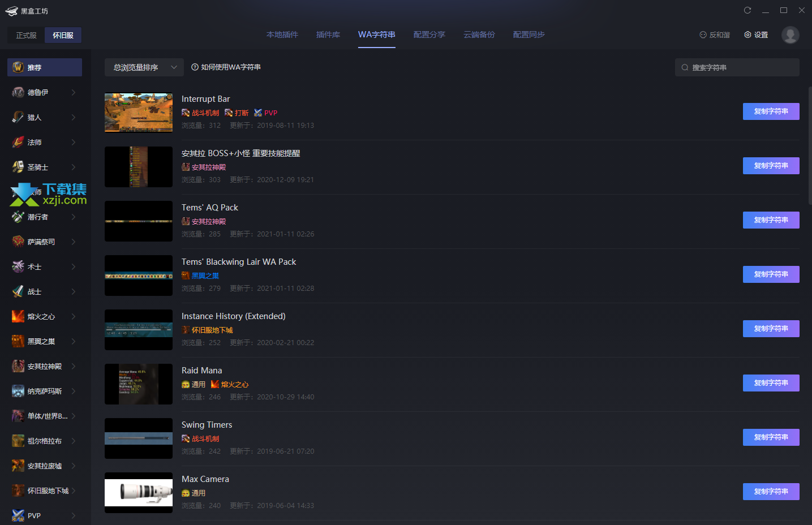Click the Mage class icon
Image resolution: width=812 pixels, height=525 pixels.
[x=18, y=142]
